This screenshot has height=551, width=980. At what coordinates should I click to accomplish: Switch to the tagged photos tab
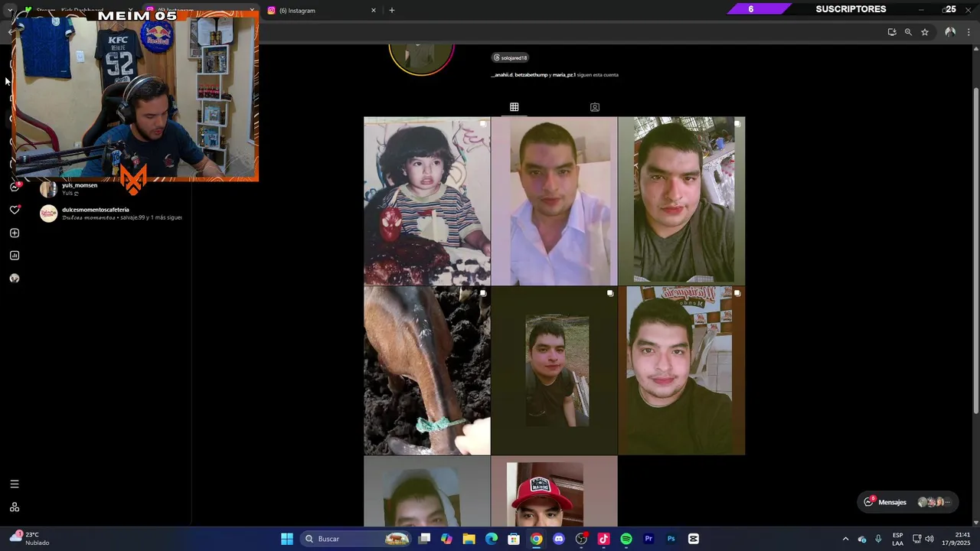595,107
